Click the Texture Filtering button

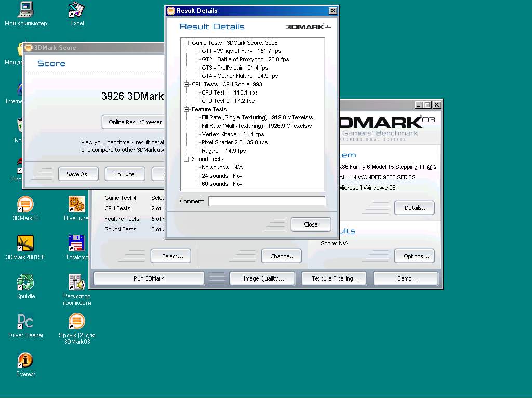(335, 278)
